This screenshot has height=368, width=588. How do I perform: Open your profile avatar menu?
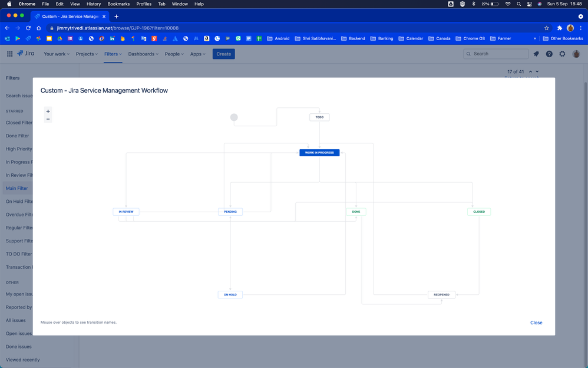576,53
